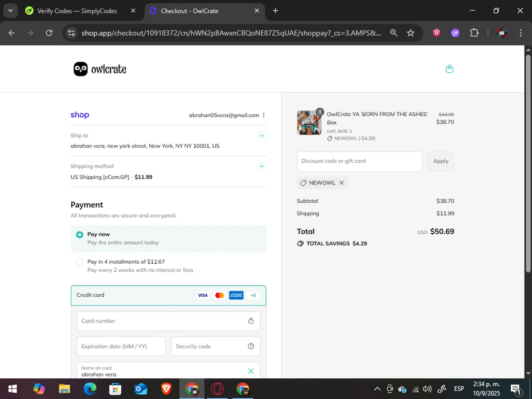Viewport: 532px width, 399px height.
Task: Click the product box thumbnail image
Action: (309, 123)
